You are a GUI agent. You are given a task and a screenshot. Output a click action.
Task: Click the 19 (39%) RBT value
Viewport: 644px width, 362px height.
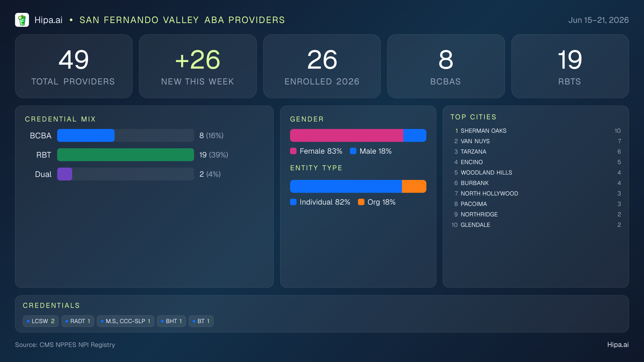(214, 155)
